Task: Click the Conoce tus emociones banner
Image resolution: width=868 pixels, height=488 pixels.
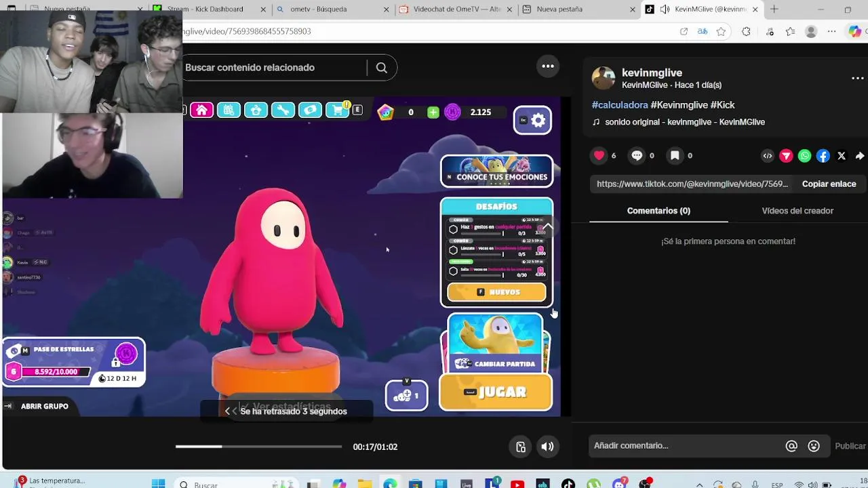Action: [497, 171]
